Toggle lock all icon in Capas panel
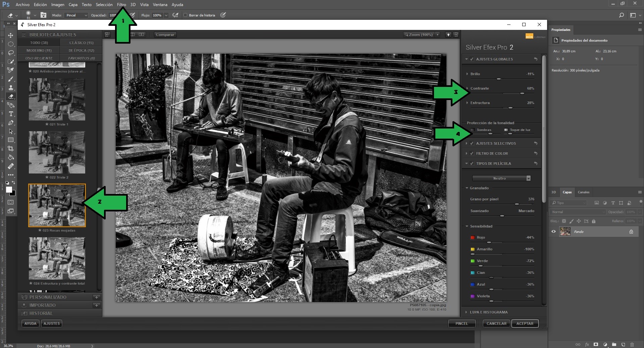 click(x=594, y=221)
